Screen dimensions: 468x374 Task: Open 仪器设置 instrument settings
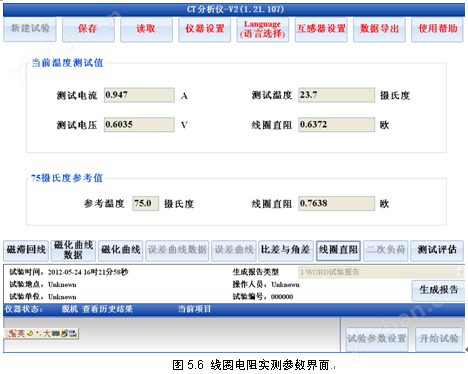point(205,29)
